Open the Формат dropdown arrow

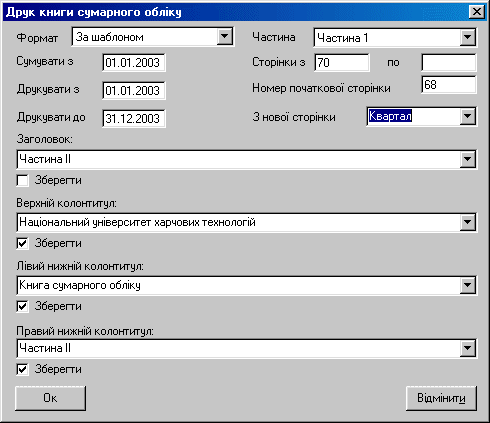[x=224, y=36]
